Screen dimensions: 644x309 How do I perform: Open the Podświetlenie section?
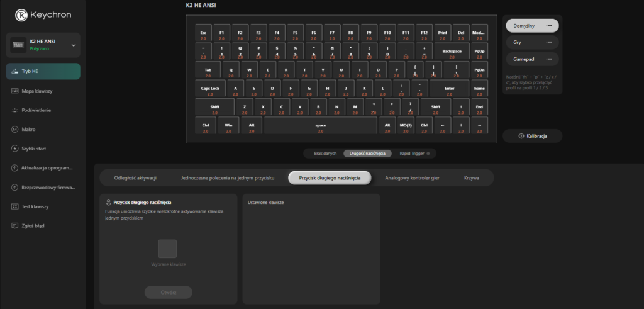[x=43, y=110]
